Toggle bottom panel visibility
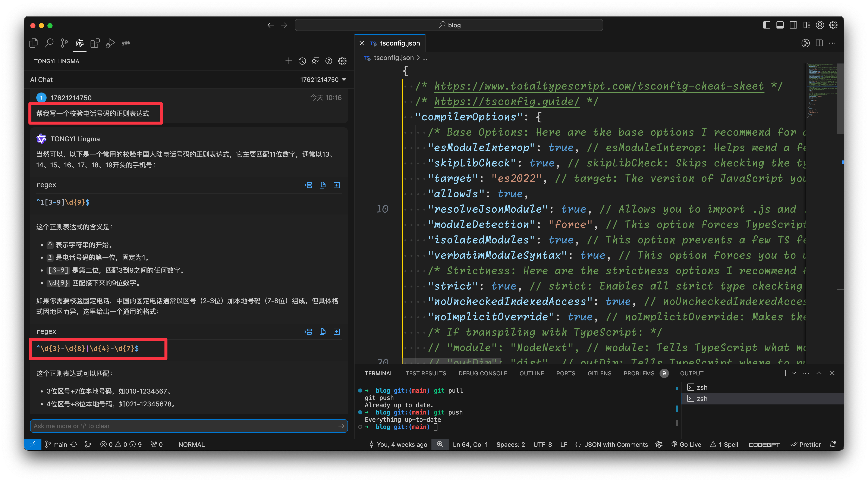This screenshot has width=868, height=482. pos(780,25)
